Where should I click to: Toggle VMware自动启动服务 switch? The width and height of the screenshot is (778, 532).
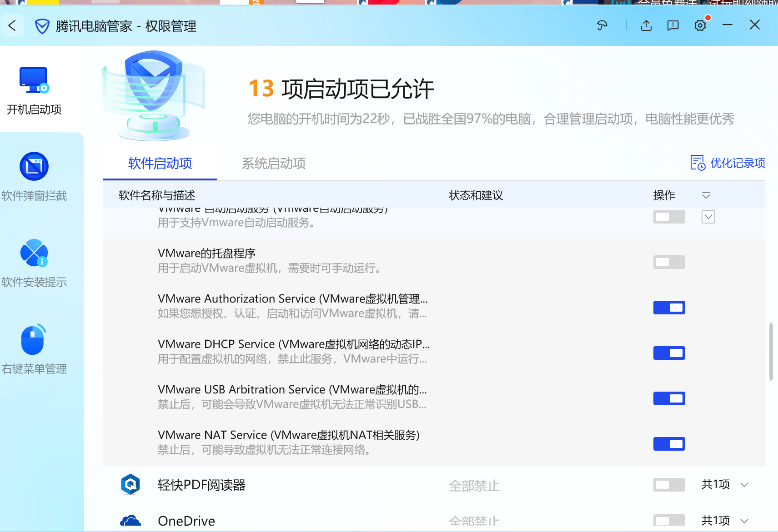tap(669, 217)
